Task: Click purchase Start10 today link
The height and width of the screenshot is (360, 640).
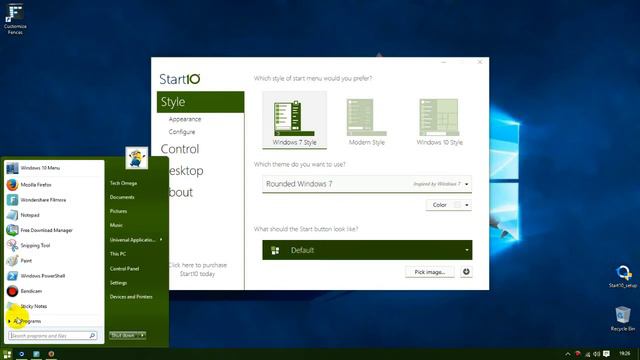Action: tap(198, 269)
